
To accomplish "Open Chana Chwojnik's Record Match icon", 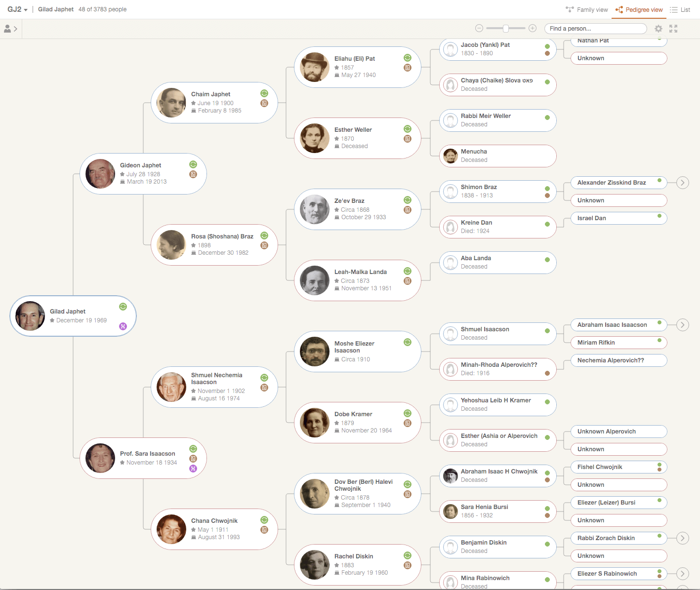I will 264,530.
